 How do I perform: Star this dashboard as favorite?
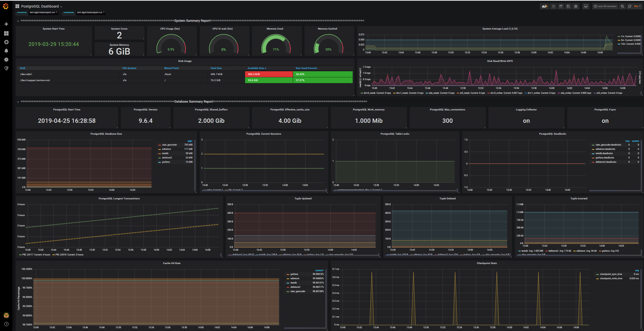(553, 6)
